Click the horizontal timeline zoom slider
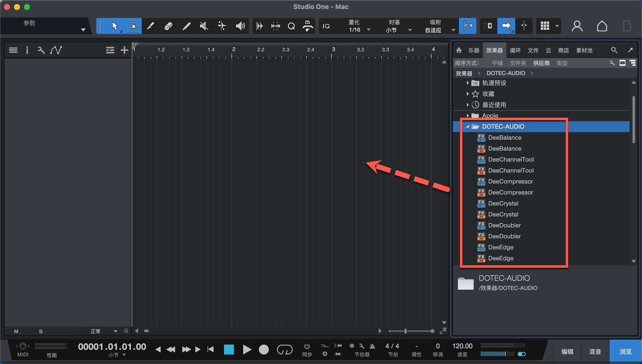This screenshot has width=642, height=364. [x=405, y=331]
